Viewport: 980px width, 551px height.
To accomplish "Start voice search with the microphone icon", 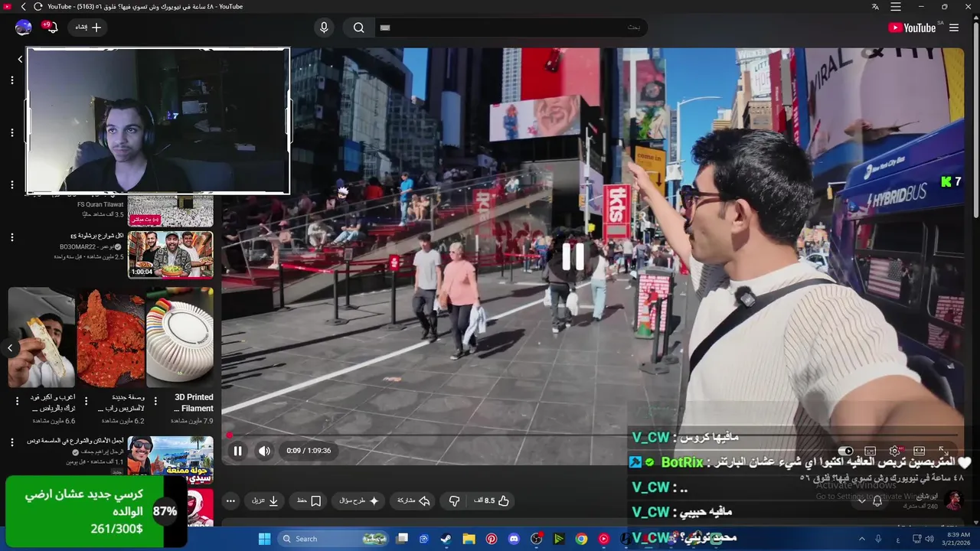I will pos(324,28).
